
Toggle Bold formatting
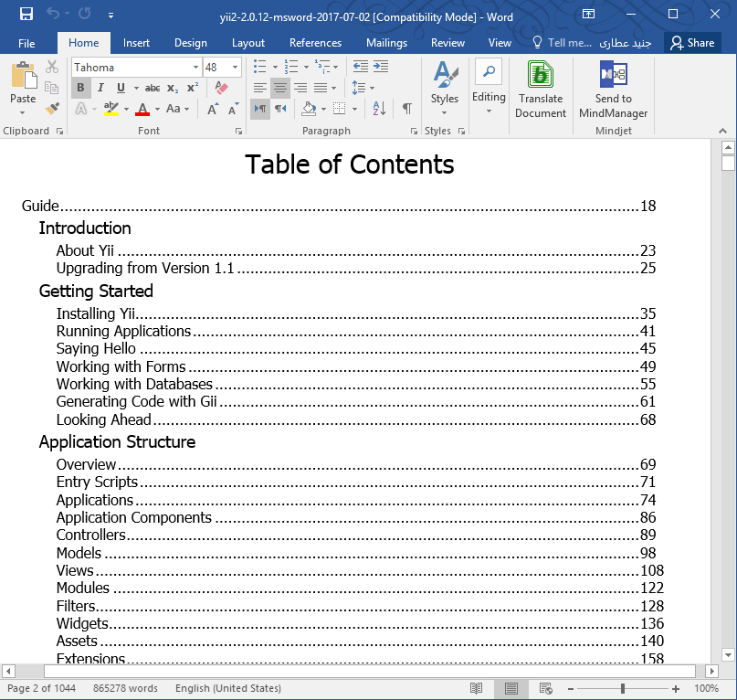81,88
